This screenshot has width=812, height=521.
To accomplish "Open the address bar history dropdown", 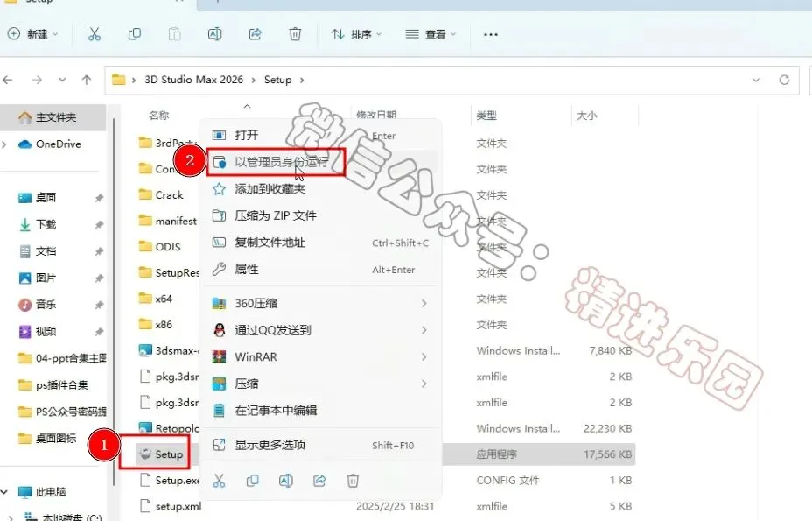I will pyautogui.click(x=755, y=80).
